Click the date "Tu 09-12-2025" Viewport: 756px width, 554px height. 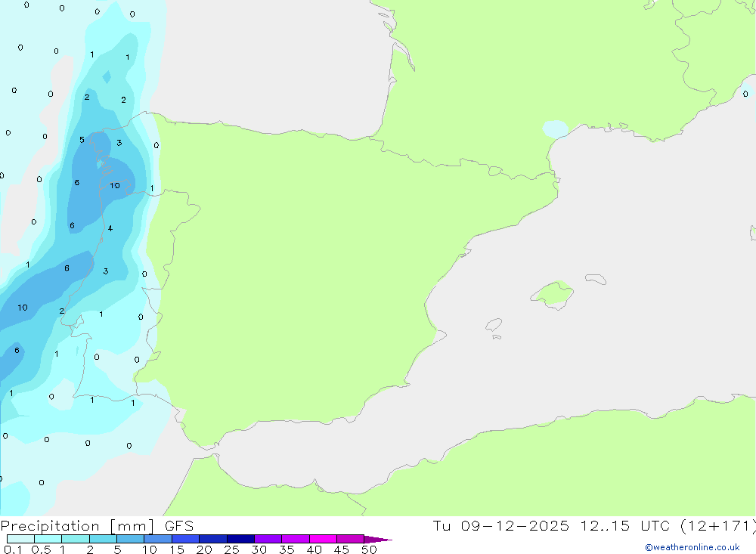tap(500, 525)
